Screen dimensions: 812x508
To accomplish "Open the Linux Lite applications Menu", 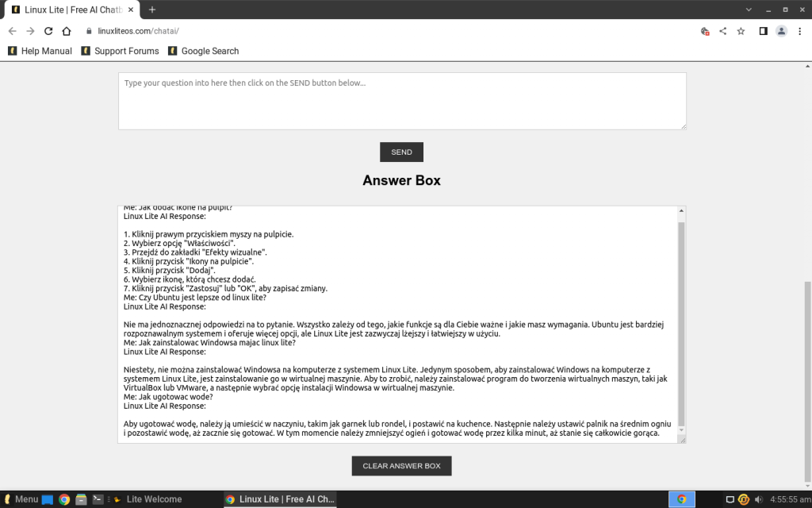I will point(20,499).
